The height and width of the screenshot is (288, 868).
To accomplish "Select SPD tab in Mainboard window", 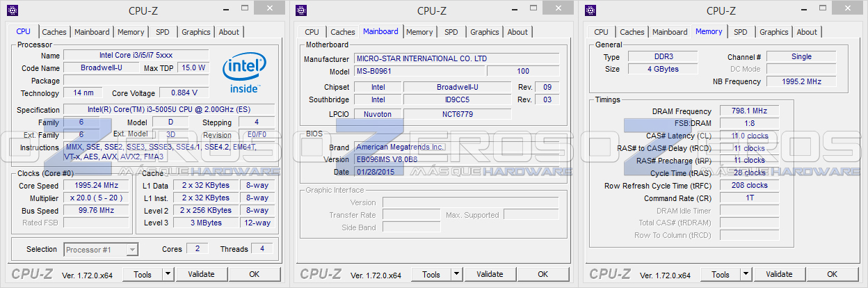I will pos(451,32).
